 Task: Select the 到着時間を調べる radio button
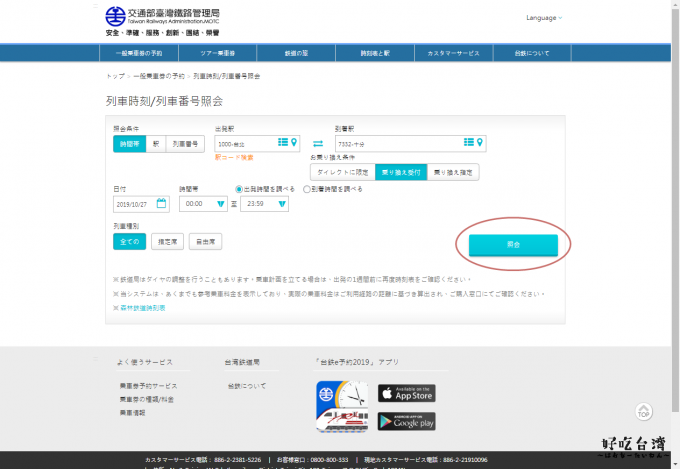(307, 188)
